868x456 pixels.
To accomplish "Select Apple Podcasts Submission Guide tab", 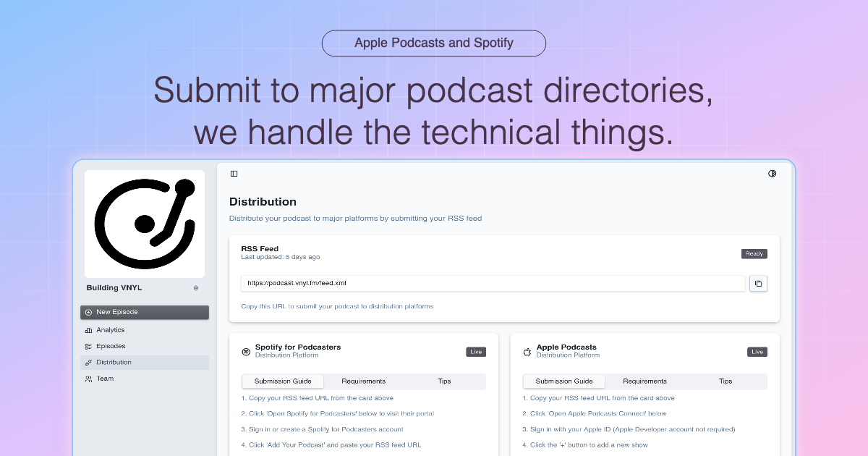I will pos(564,381).
